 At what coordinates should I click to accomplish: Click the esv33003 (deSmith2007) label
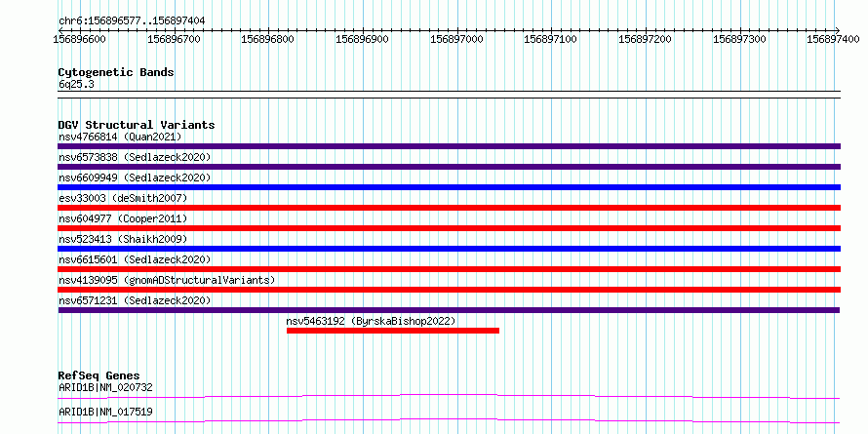(123, 198)
